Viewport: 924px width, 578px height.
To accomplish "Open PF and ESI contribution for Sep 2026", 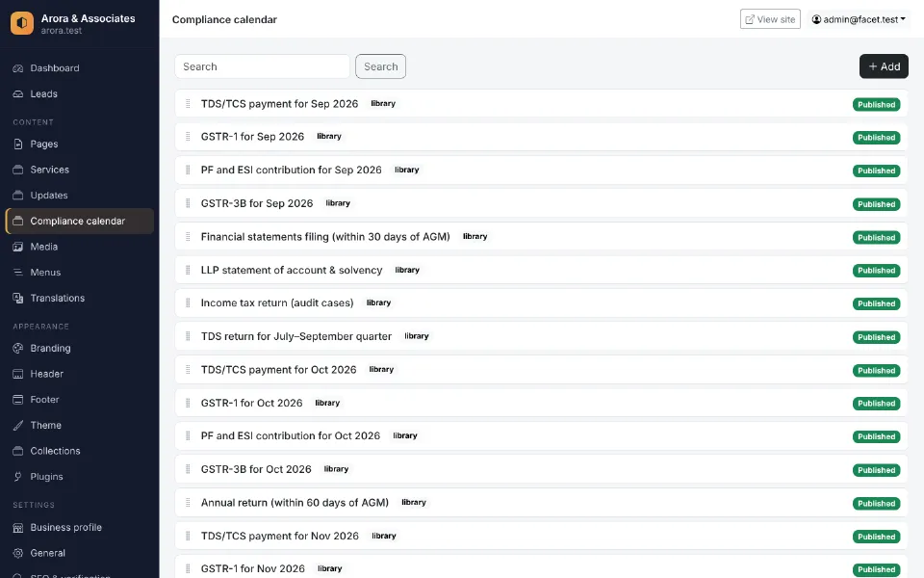I will [x=291, y=170].
